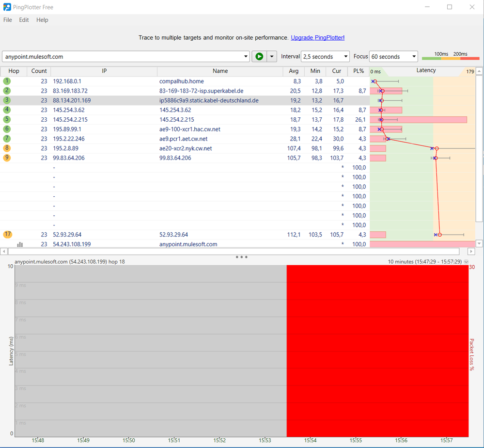
Task: Select the 54.243.108.199 IP cell
Action: pos(72,244)
